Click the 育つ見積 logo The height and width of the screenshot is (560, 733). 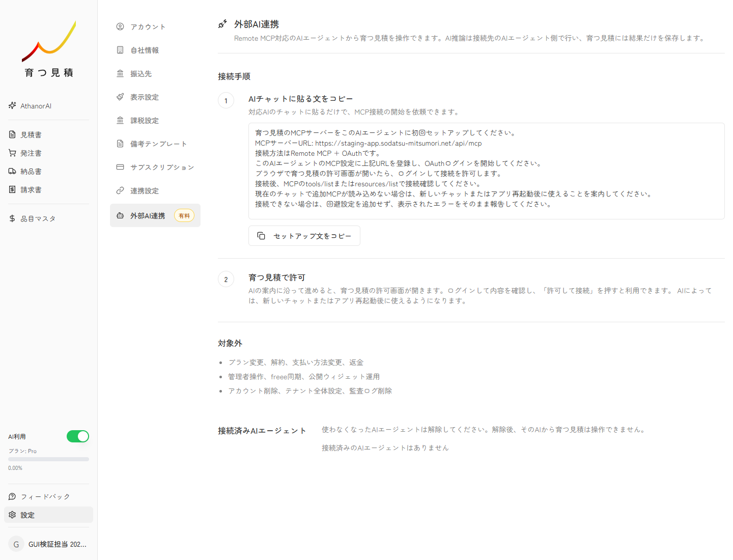[x=48, y=48]
